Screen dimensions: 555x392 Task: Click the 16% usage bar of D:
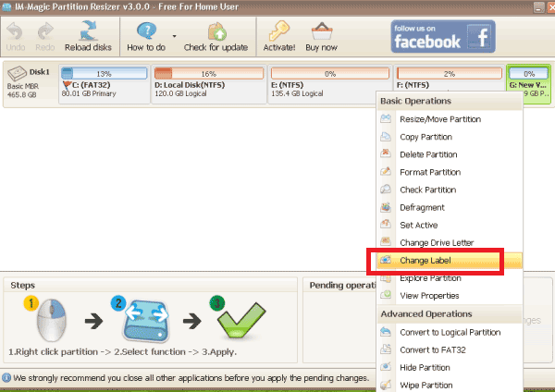click(x=209, y=74)
